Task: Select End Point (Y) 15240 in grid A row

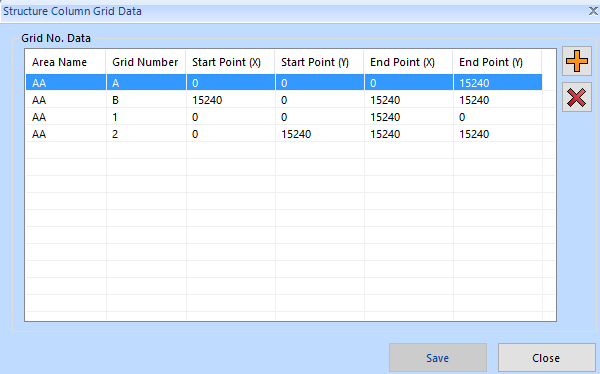Action: (497, 83)
